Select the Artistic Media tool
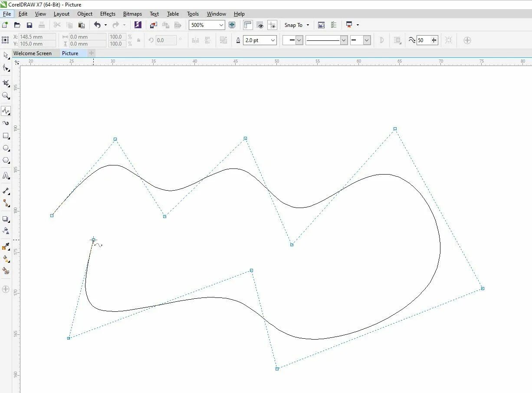The height and width of the screenshot is (393, 532). click(6, 123)
